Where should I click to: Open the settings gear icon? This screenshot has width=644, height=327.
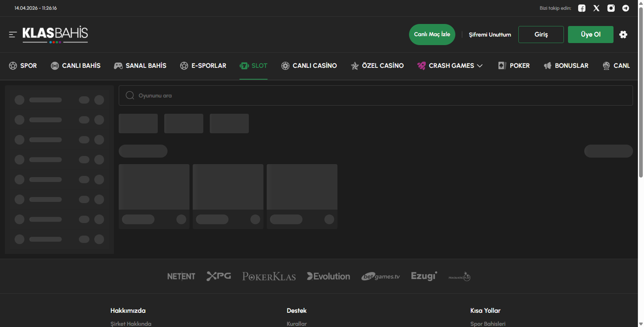click(623, 35)
